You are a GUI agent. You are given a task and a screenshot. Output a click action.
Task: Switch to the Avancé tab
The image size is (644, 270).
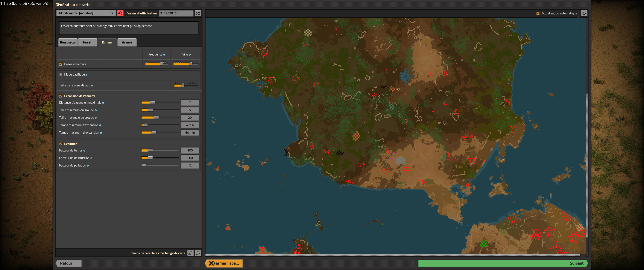point(127,43)
